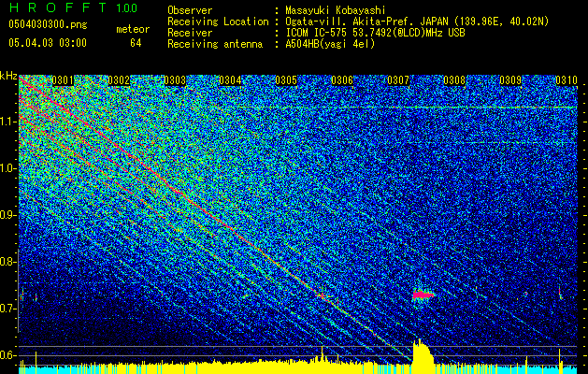Select the filename 0504030300.png
The height and width of the screenshot is (374, 588).
[x=48, y=25]
